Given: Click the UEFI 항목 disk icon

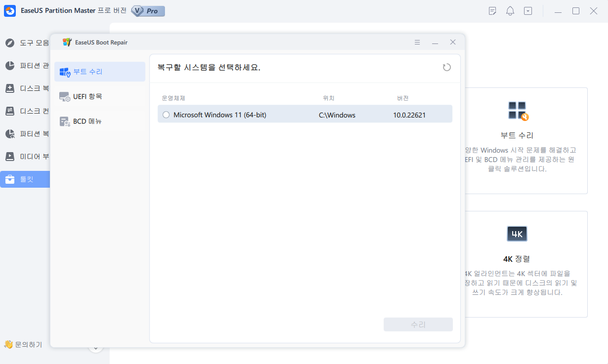Looking at the screenshot, I should (65, 97).
